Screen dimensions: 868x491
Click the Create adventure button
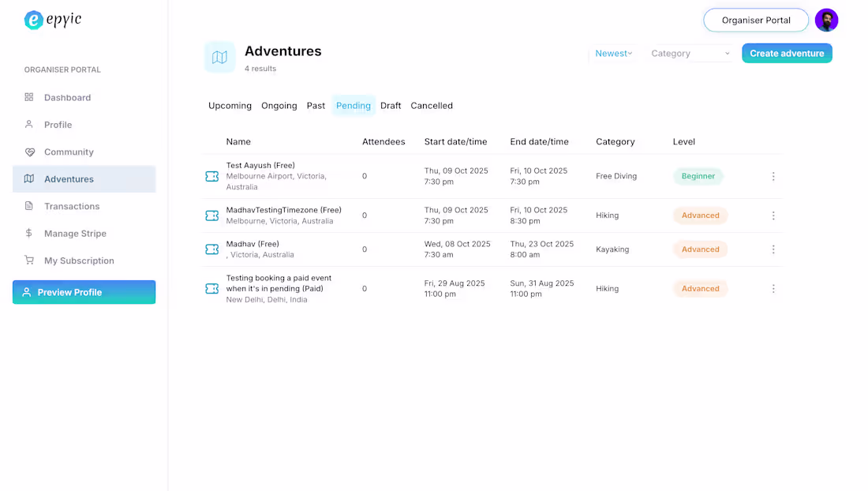click(x=787, y=54)
